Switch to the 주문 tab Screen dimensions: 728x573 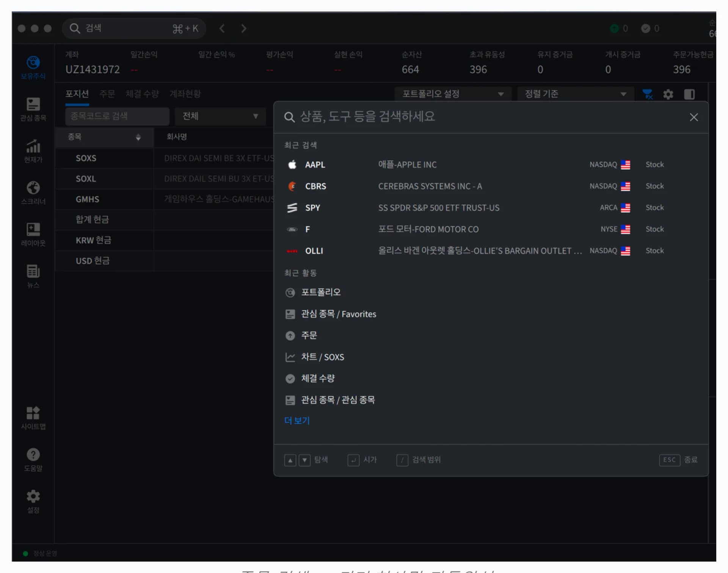pos(107,94)
